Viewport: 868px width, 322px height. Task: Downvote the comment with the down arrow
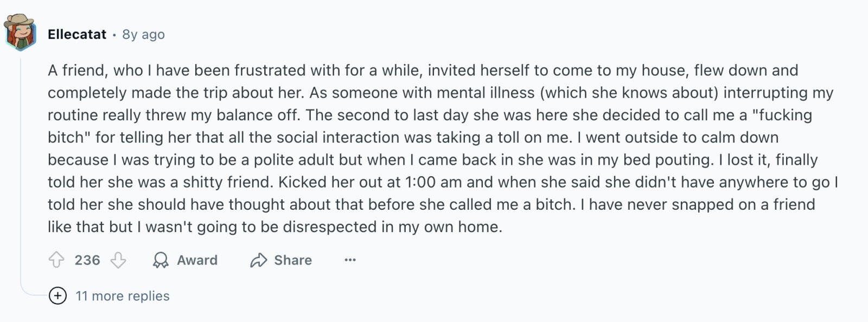(x=118, y=260)
